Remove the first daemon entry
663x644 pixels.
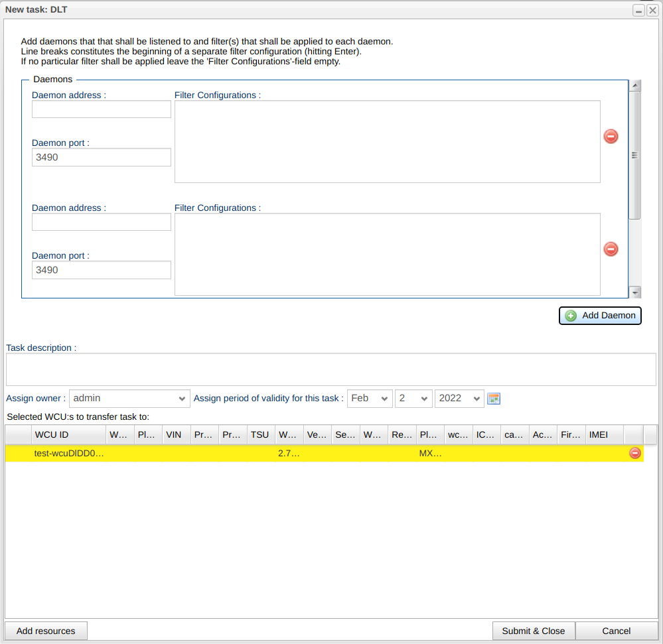[611, 136]
